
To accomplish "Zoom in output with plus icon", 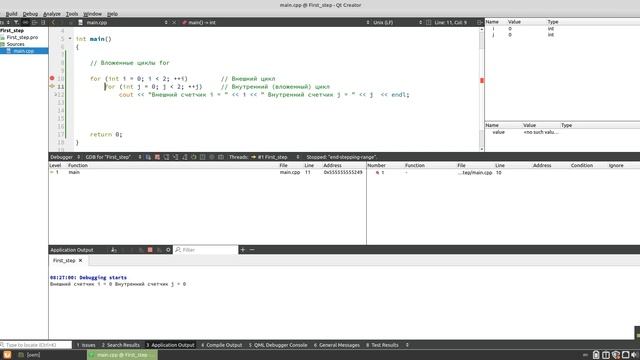I will [x=242, y=250].
